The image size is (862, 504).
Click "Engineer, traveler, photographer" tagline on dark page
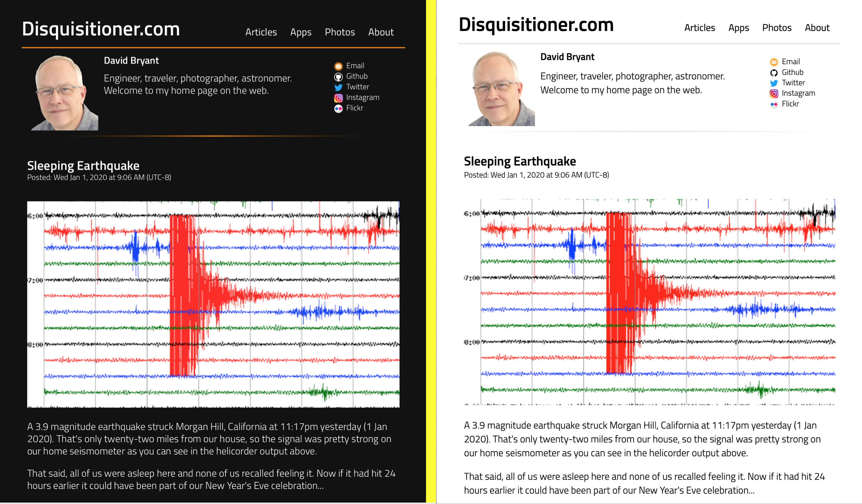point(198,84)
